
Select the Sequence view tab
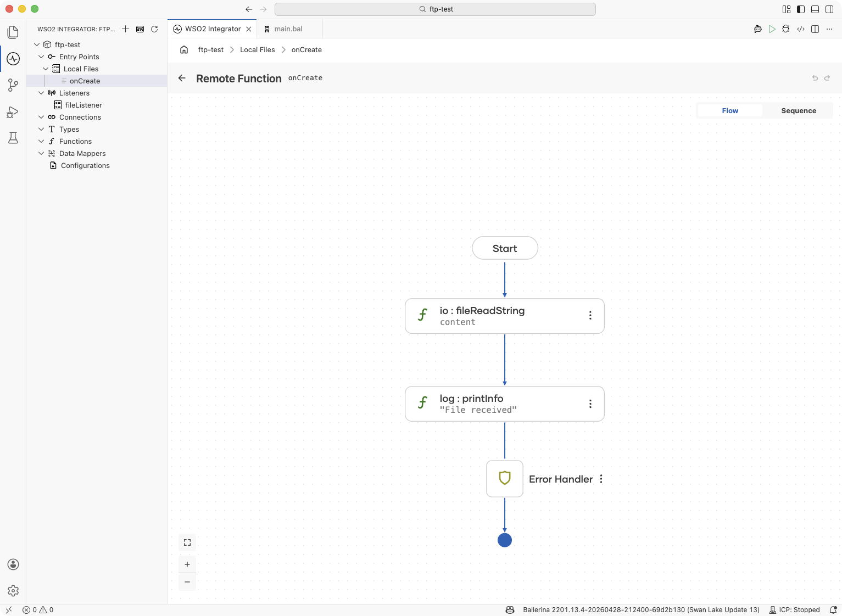click(x=799, y=110)
